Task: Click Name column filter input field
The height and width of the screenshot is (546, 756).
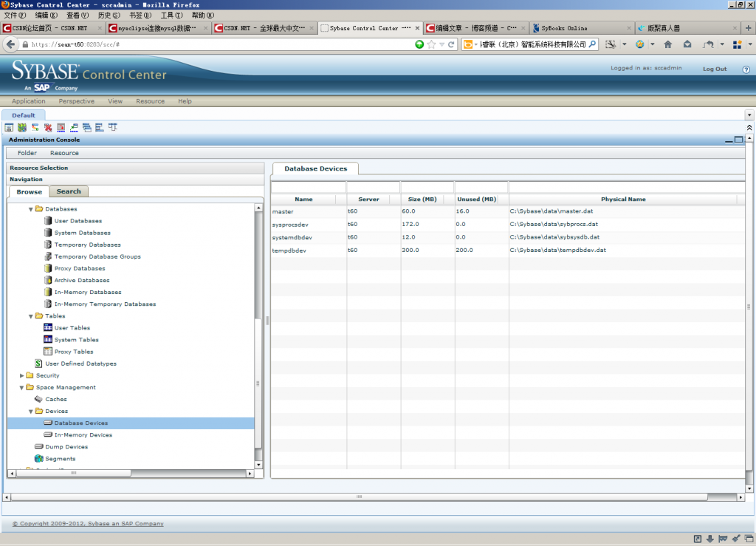Action: 309,187
